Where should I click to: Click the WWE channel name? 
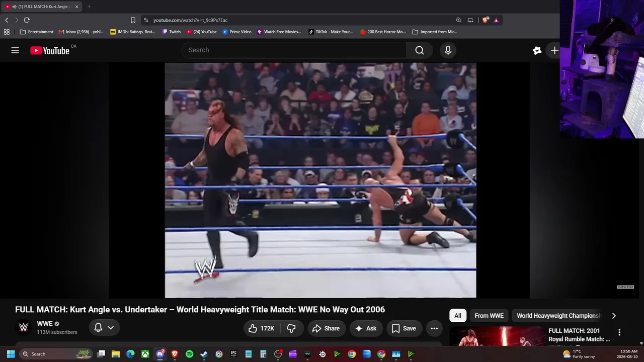pyautogui.click(x=45, y=324)
